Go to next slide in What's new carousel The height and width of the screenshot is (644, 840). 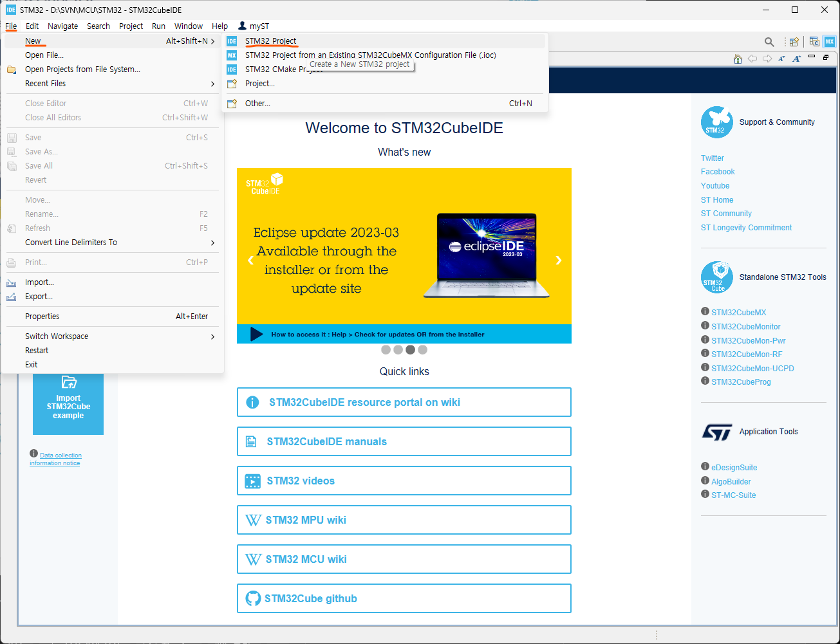click(559, 260)
